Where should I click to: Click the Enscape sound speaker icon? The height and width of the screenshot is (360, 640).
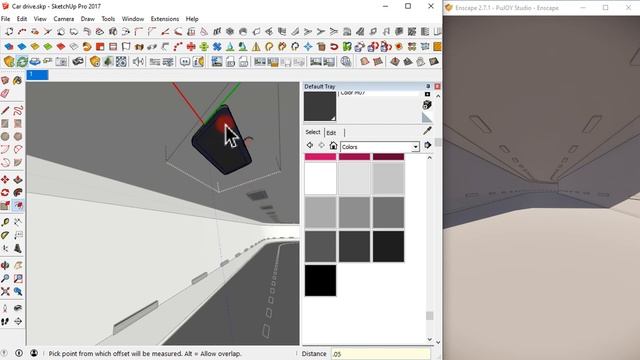click(138, 62)
